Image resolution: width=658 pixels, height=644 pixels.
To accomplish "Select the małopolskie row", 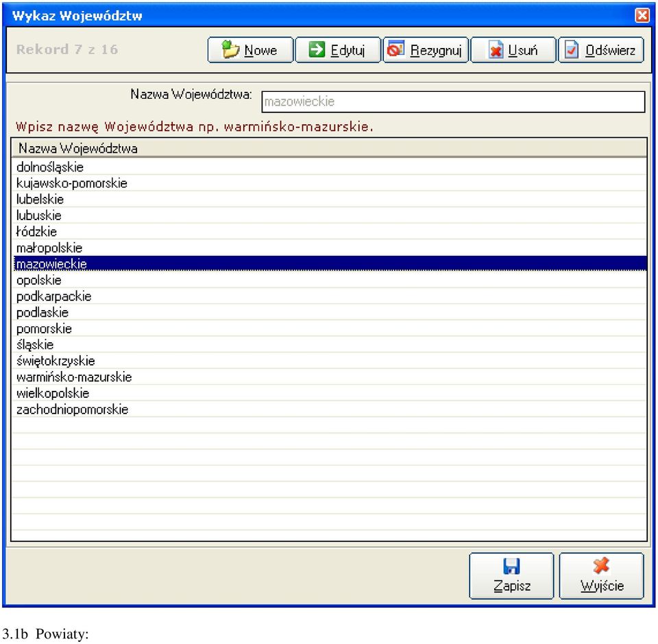I will click(330, 248).
